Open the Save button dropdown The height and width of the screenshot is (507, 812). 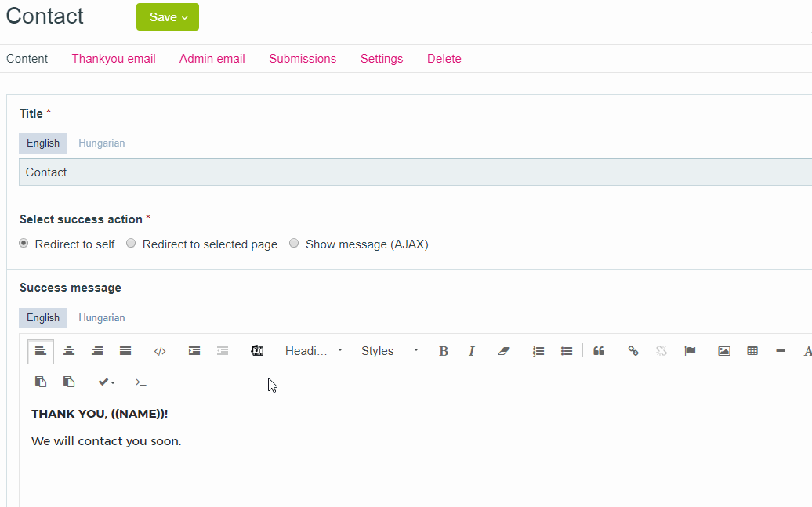(168, 17)
